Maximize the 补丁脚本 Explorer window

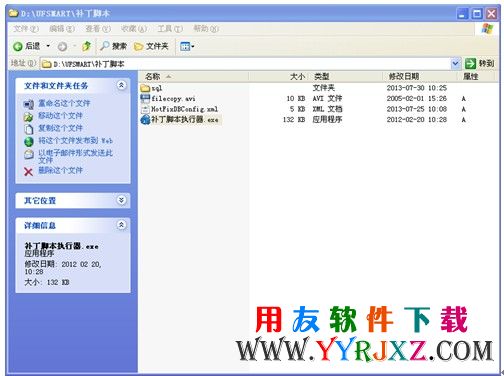point(477,14)
